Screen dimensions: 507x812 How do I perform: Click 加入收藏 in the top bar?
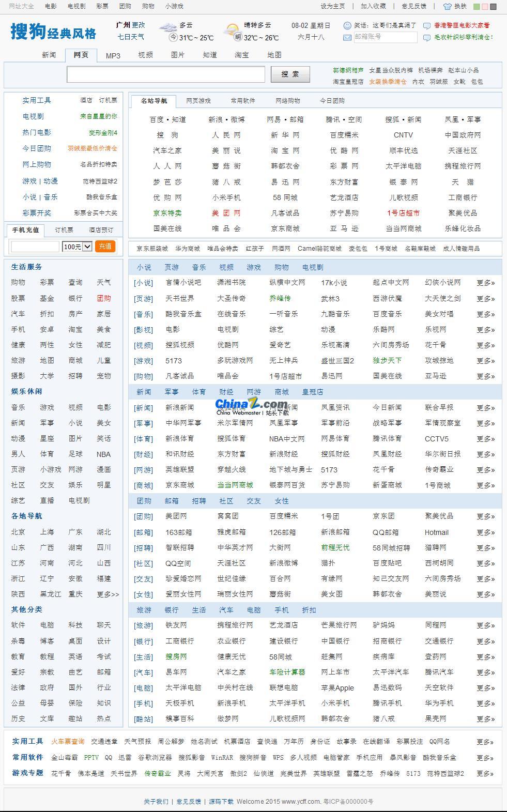point(373,6)
